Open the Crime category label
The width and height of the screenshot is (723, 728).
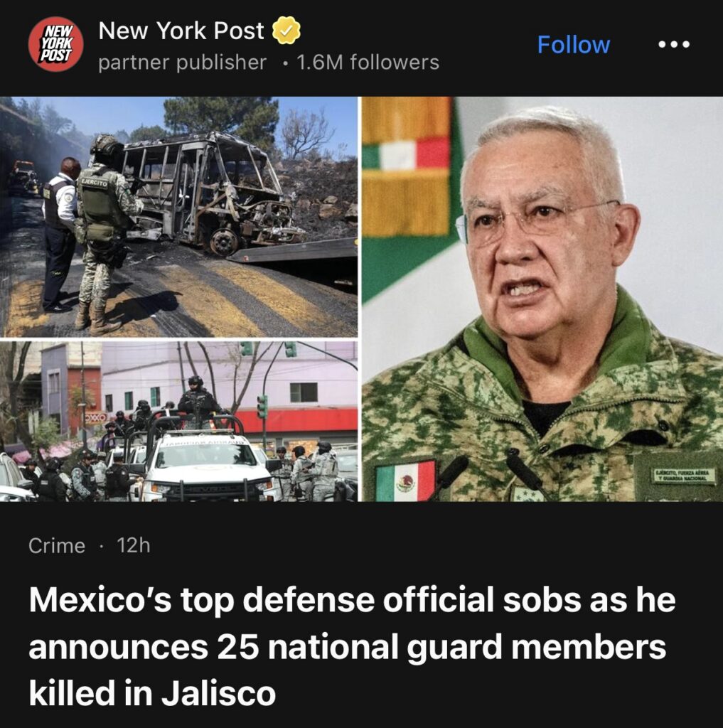coord(57,545)
